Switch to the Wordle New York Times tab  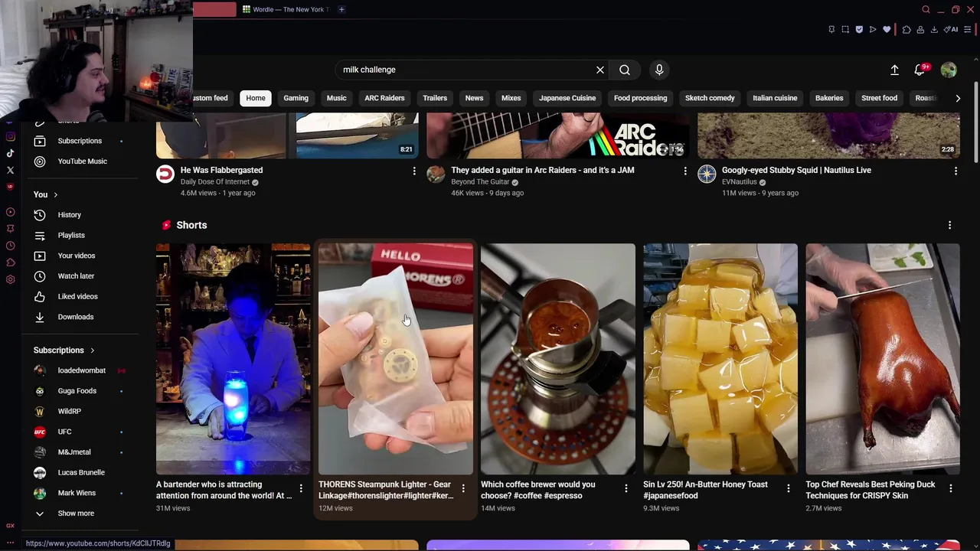point(285,9)
